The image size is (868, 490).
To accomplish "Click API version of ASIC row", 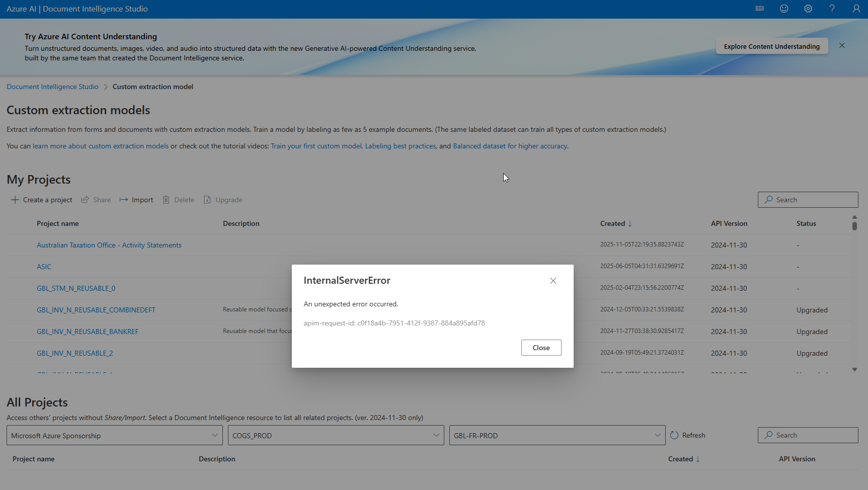I will tap(729, 267).
